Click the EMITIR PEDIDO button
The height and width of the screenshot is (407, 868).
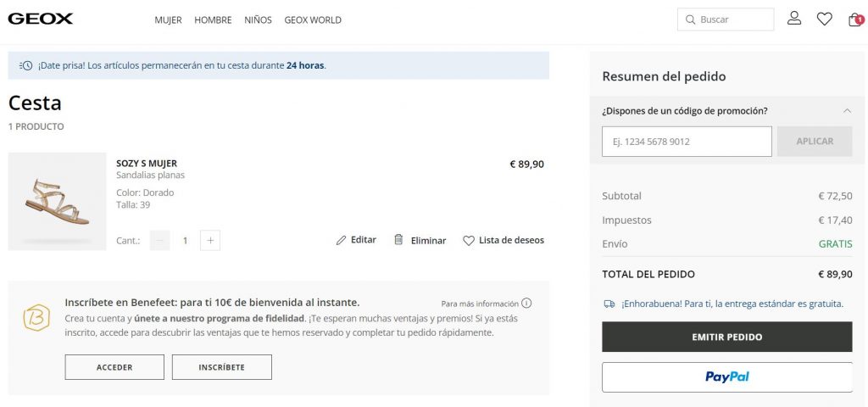726,337
